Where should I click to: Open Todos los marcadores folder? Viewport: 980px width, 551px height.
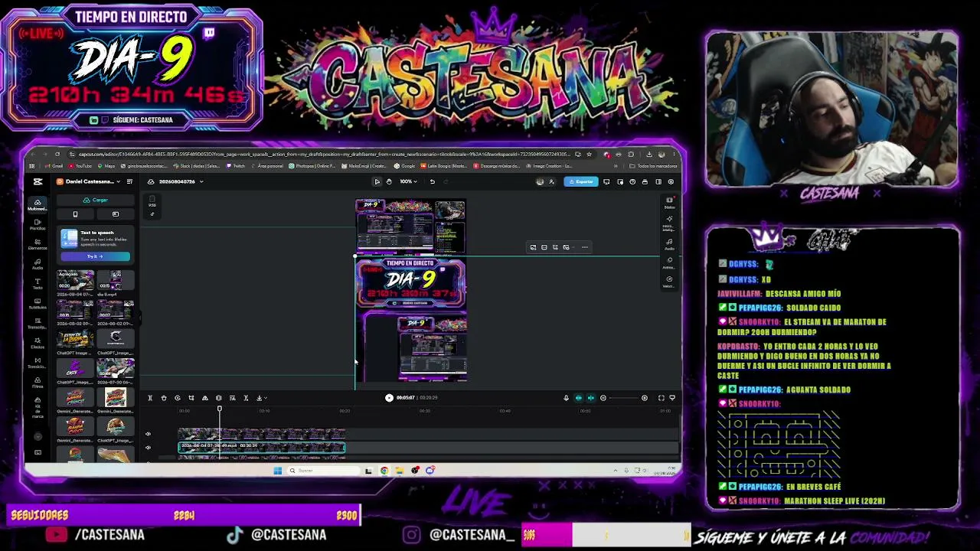tap(653, 165)
